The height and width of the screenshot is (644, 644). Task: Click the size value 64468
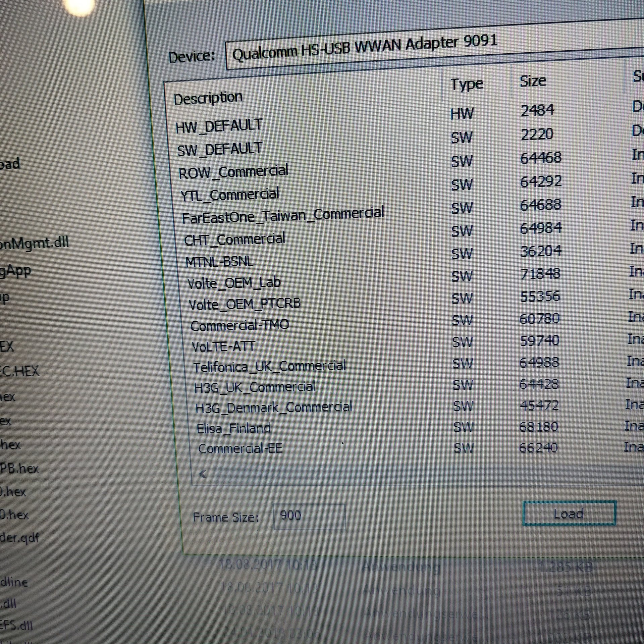click(541, 158)
